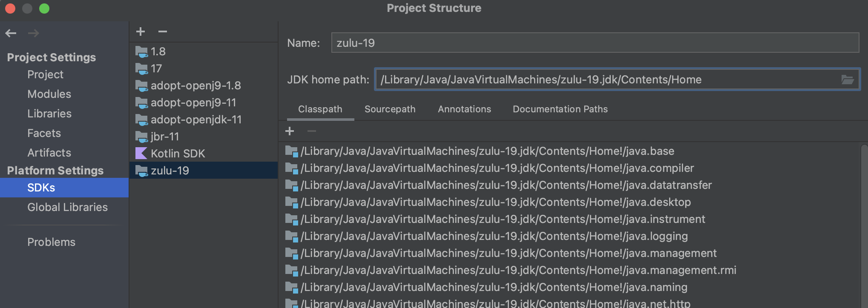The image size is (868, 308).
Task: Go back with the left arrow
Action: click(11, 33)
